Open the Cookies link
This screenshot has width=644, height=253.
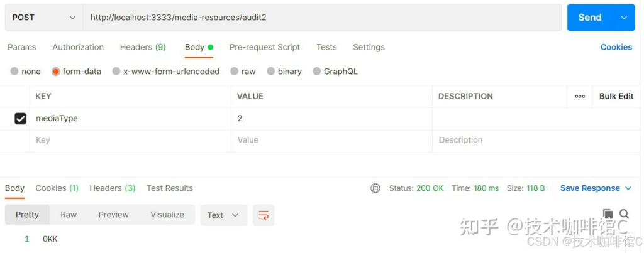(616, 47)
